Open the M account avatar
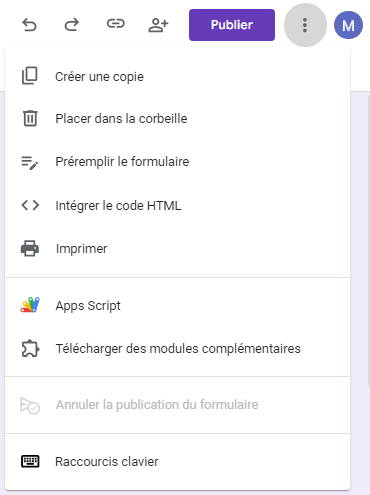This screenshot has height=495, width=370. [348, 25]
